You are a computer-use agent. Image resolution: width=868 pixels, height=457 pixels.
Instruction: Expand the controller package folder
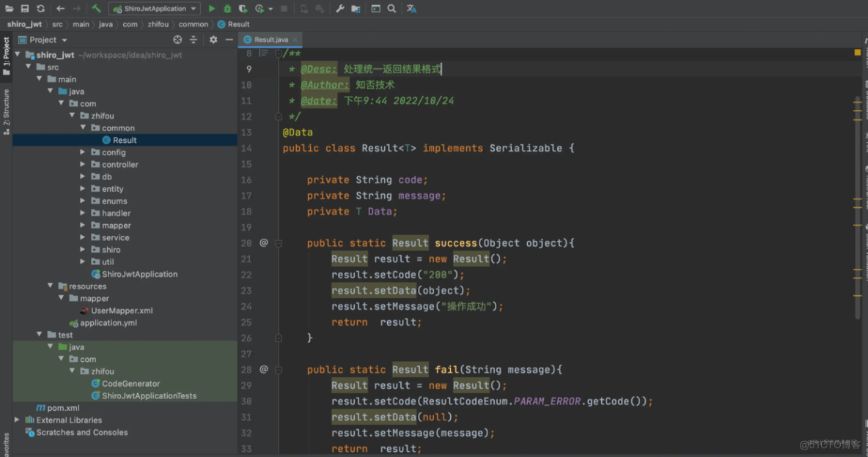pos(83,165)
